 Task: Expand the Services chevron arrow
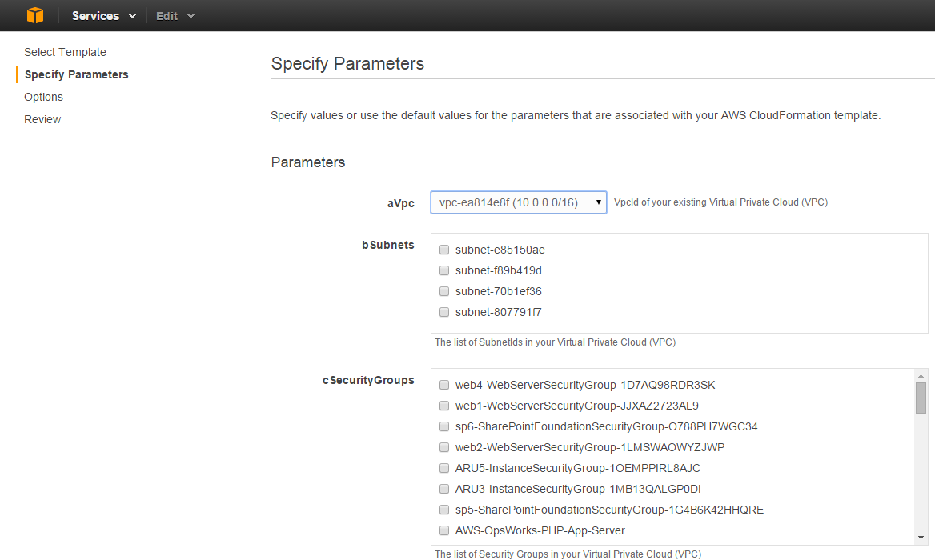132,15
